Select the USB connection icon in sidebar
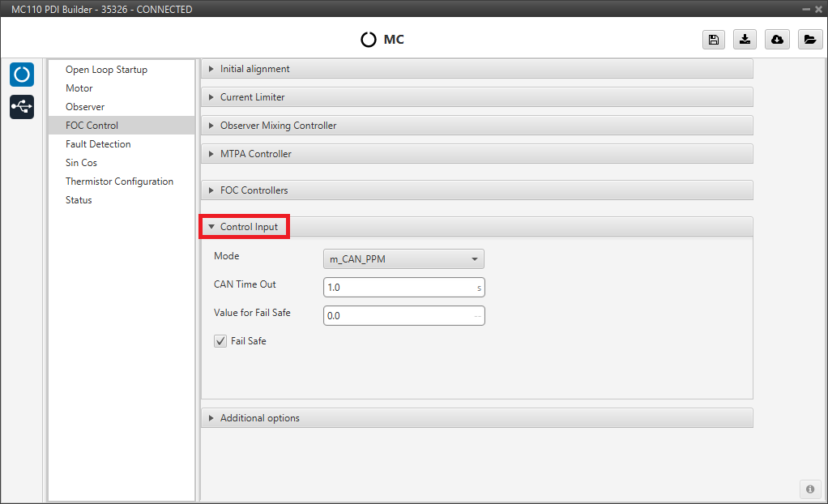 tap(22, 107)
